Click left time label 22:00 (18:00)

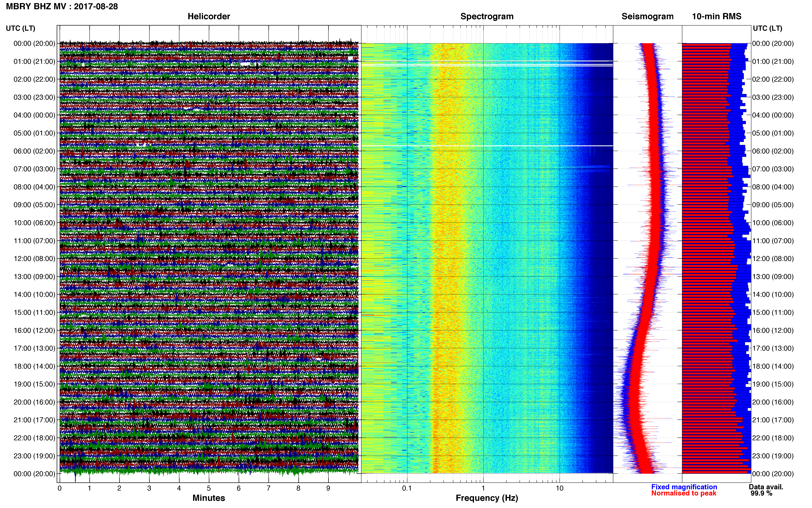pos(34,438)
